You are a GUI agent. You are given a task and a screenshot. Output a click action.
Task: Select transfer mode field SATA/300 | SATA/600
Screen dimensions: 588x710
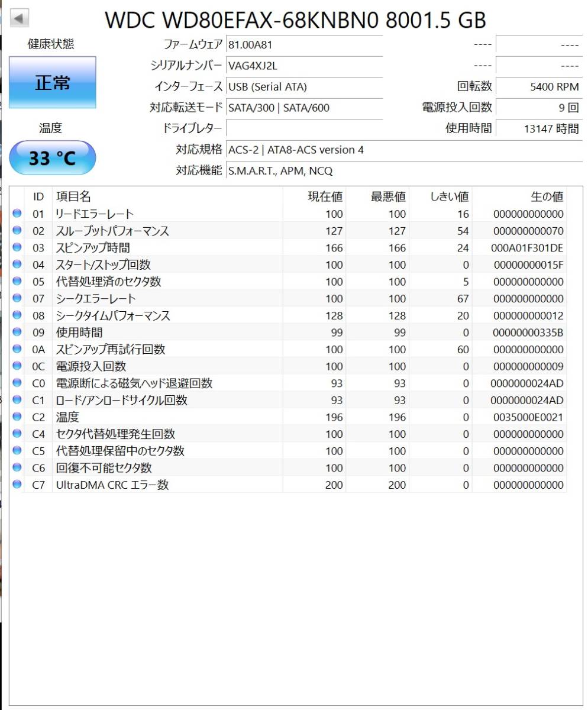[x=304, y=108]
